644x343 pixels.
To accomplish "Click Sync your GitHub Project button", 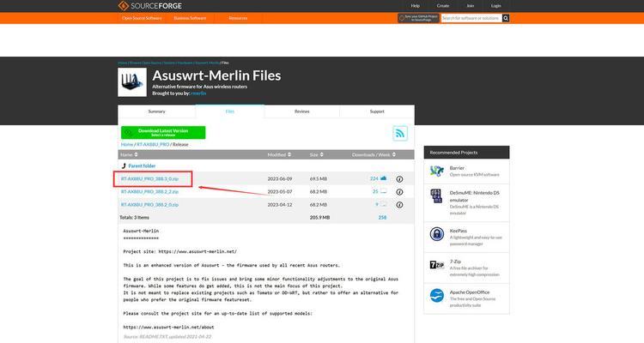I will click(418, 18).
